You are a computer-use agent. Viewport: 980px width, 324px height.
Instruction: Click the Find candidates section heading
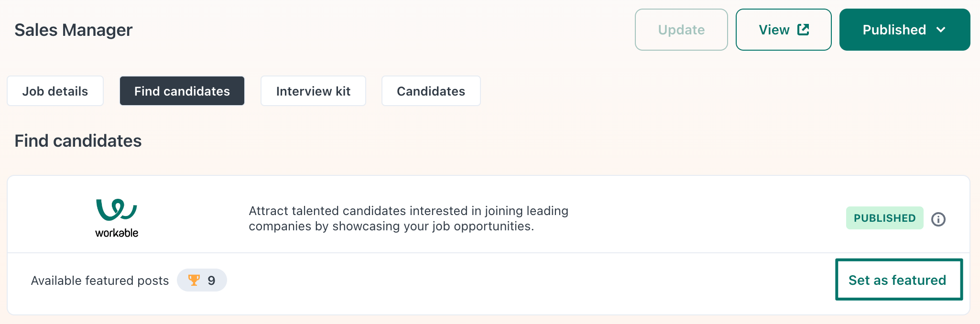click(x=78, y=141)
